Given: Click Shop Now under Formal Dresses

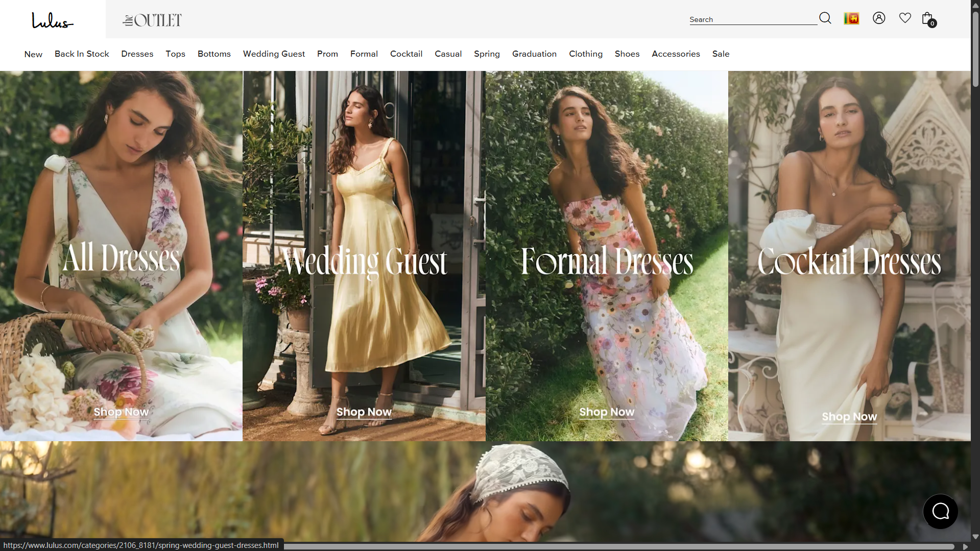Looking at the screenshot, I should click(x=607, y=412).
